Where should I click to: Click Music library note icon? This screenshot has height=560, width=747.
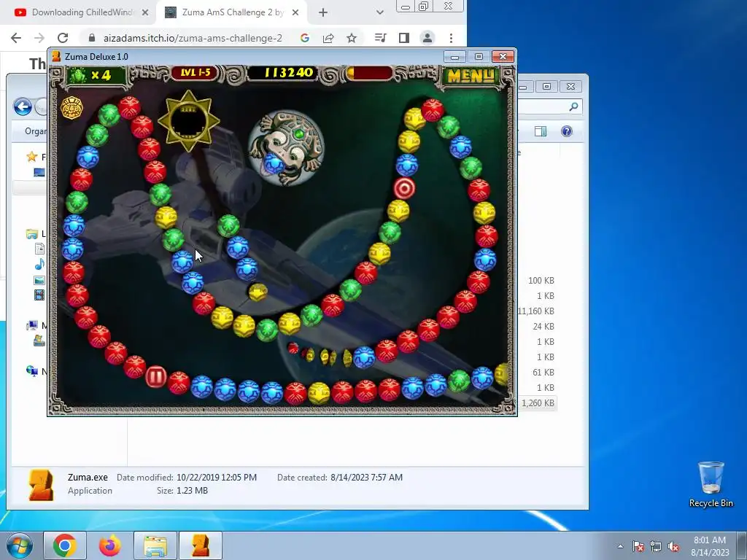(x=39, y=264)
